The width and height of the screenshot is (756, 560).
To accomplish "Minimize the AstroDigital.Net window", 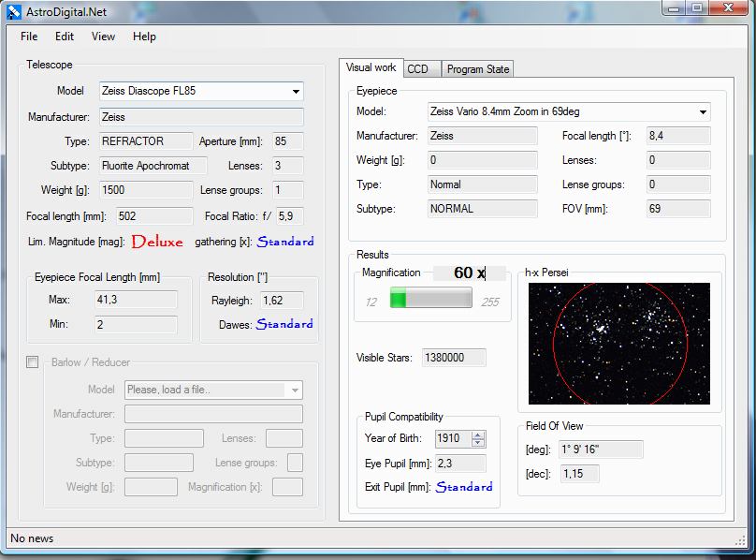I will point(675,8).
